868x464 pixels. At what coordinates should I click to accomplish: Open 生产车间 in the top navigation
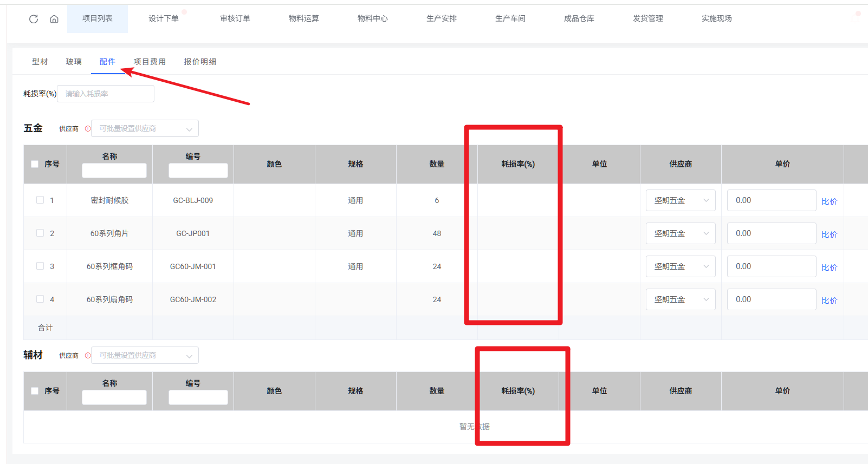(x=510, y=18)
